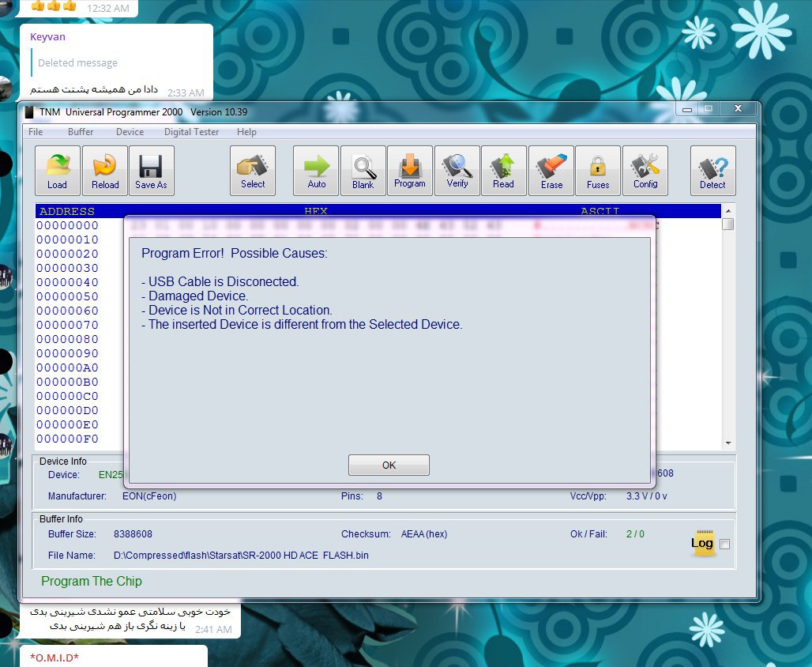The height and width of the screenshot is (667, 812).
Task: Click the Reload toolbar icon
Action: coord(105,171)
